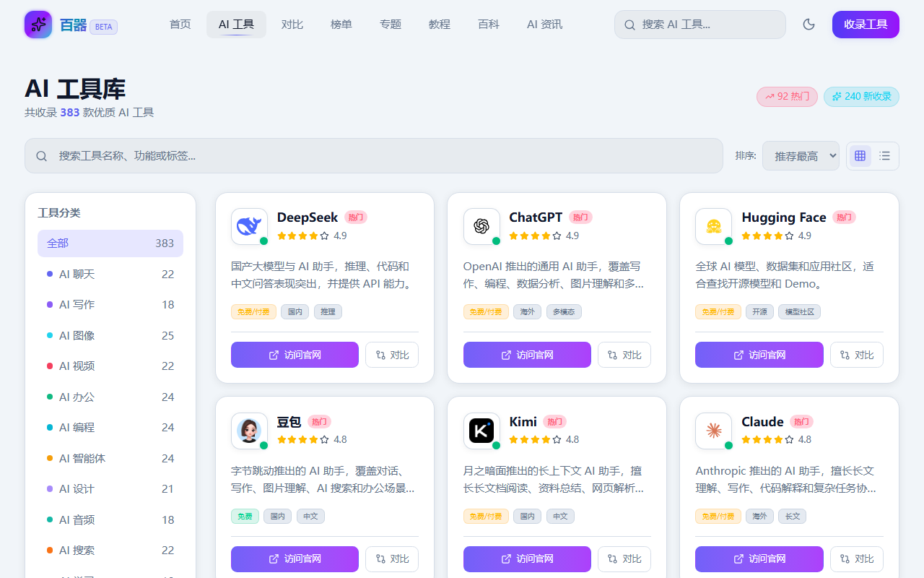Select the AI 写作 category
Screen dimensions: 924x578
(110, 305)
